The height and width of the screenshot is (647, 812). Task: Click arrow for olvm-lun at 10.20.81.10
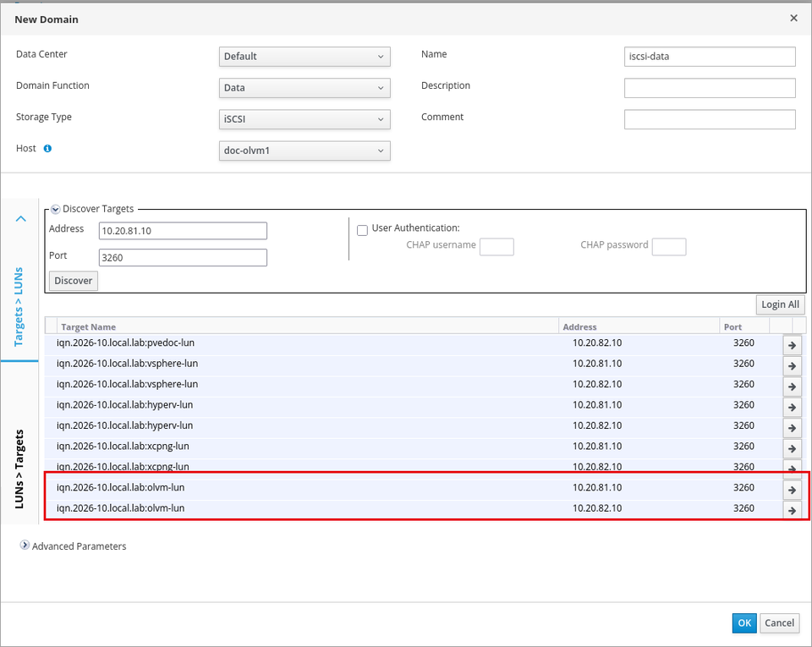[x=792, y=491]
